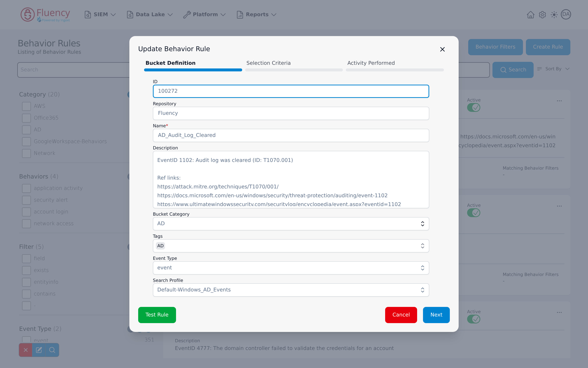
Task: Open the Bucket Category dropdown
Action: [291, 224]
